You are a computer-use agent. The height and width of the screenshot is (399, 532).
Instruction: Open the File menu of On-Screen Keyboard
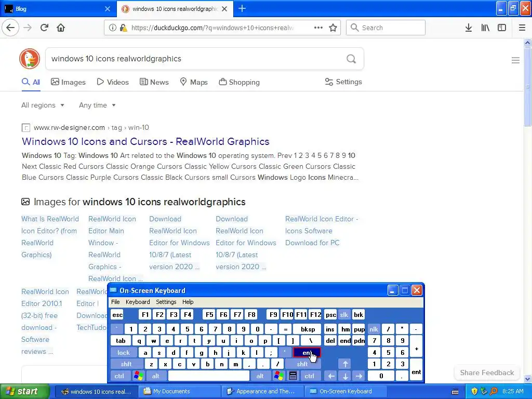click(x=115, y=302)
